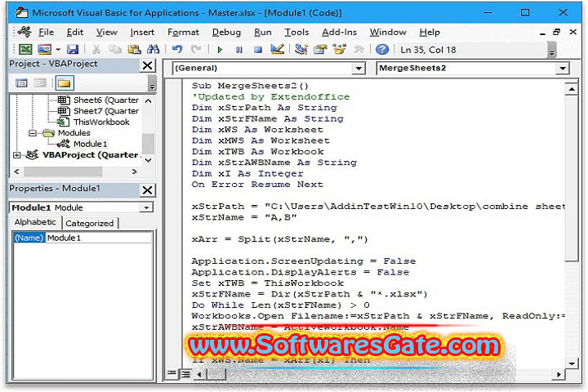
Task: Click the Cut scissors icon
Action: (96, 50)
